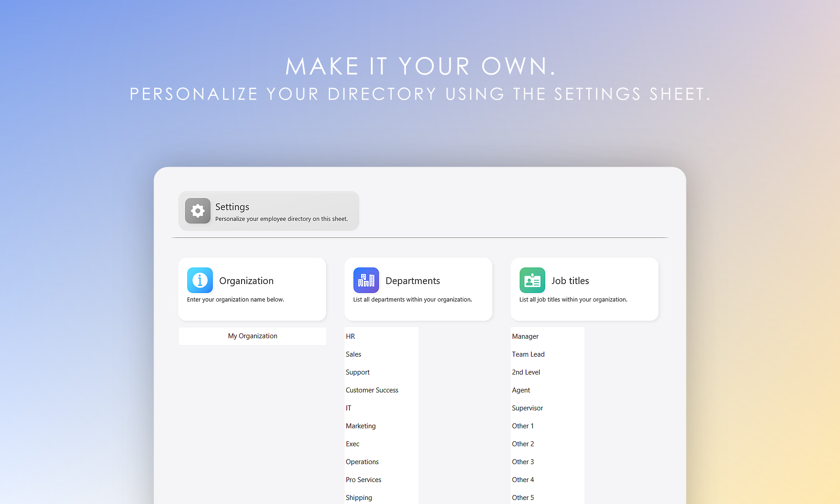Click the Settings header title text
This screenshot has width=840, height=504.
(232, 207)
